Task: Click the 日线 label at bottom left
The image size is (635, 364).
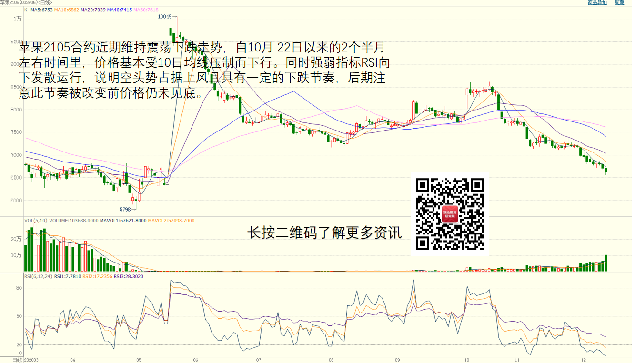Action: click(17, 360)
